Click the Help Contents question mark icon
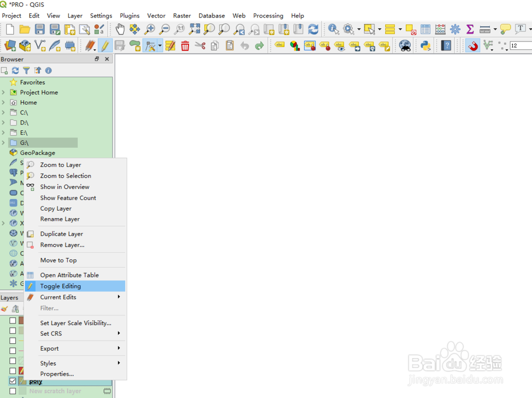 point(446,45)
